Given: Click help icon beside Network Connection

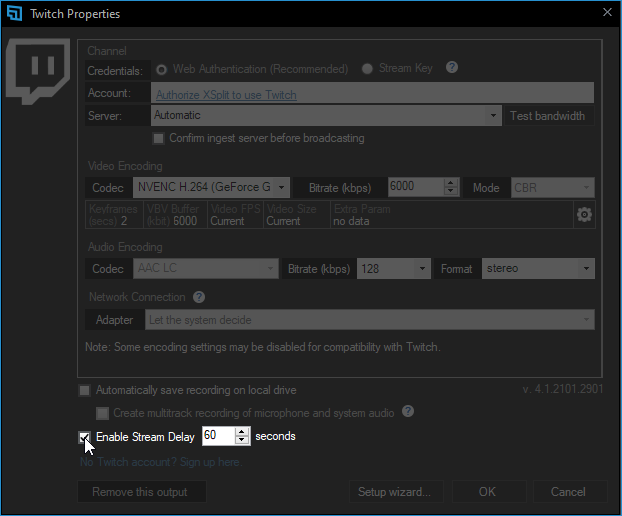Looking at the screenshot, I should [x=199, y=297].
